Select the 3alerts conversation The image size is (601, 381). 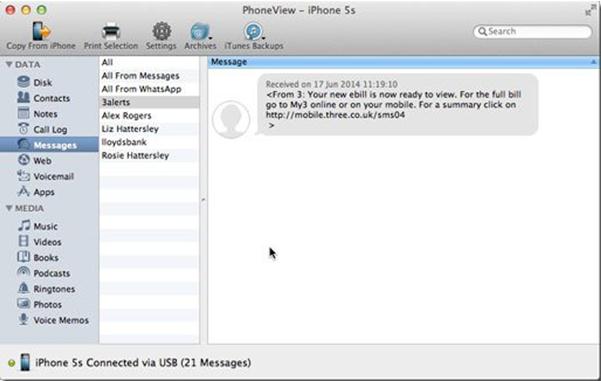tap(149, 102)
